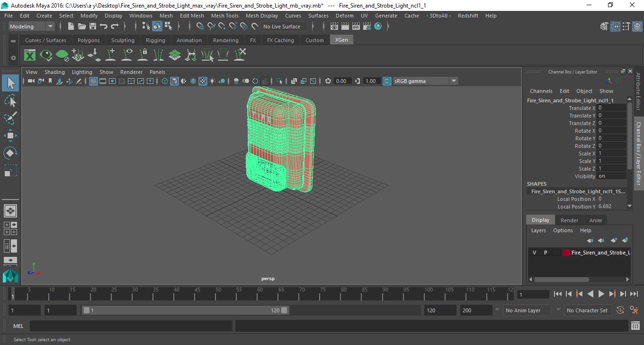Switch to the Render layer tab
The width and height of the screenshot is (644, 345).
[569, 220]
